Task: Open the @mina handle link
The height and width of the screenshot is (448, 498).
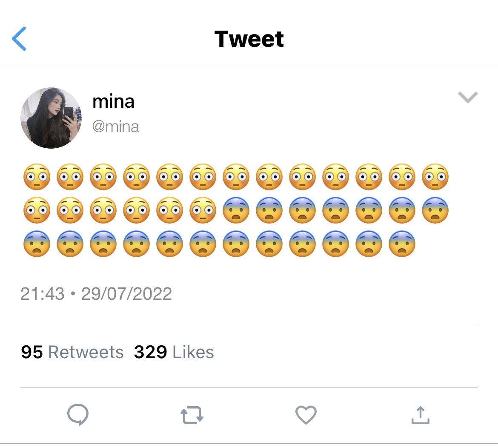Action: point(116,126)
